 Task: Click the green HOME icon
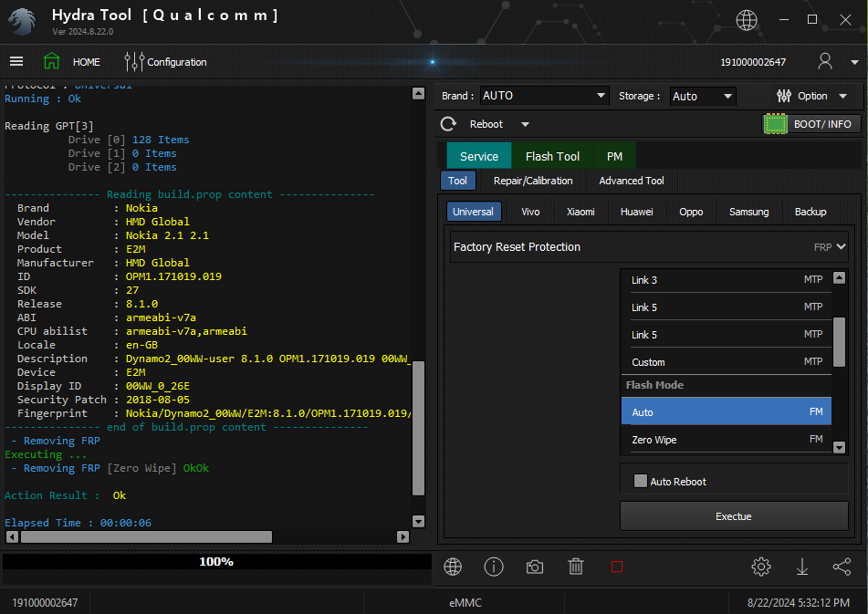(52, 62)
